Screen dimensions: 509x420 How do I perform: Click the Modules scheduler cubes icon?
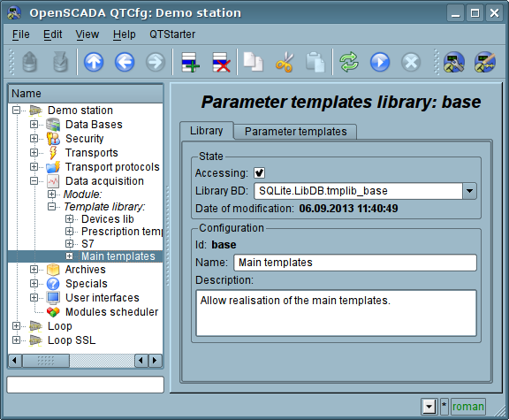(x=53, y=312)
